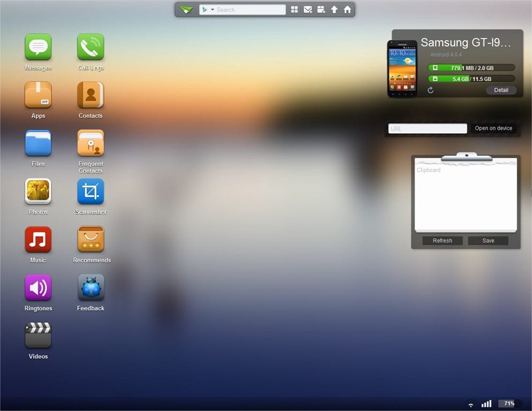This screenshot has width=532, height=411.
Task: Click the 71% battery indicator
Action: coord(509,403)
